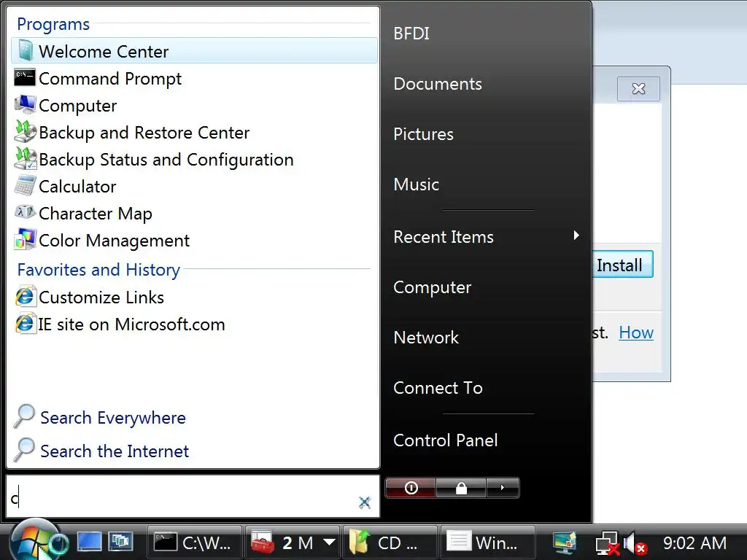Click Search the Internet magnifier icon
This screenshot has width=747, height=560.
coord(24,450)
